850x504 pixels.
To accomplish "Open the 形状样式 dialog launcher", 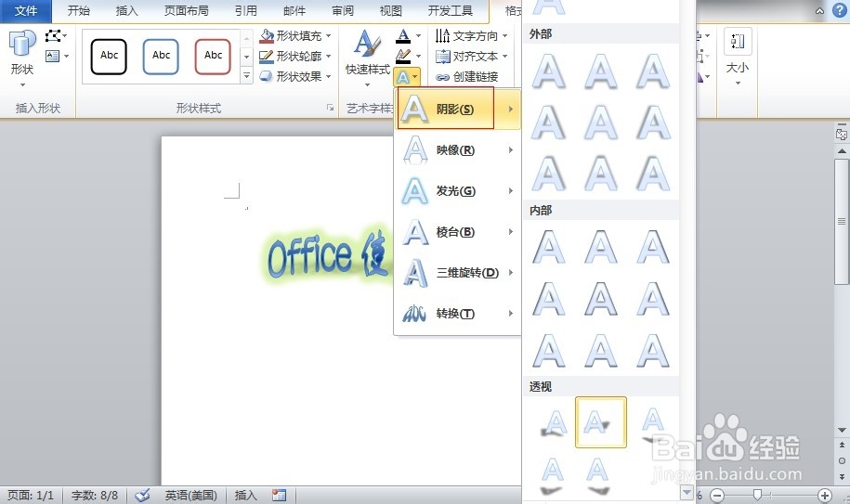I will coord(330,108).
